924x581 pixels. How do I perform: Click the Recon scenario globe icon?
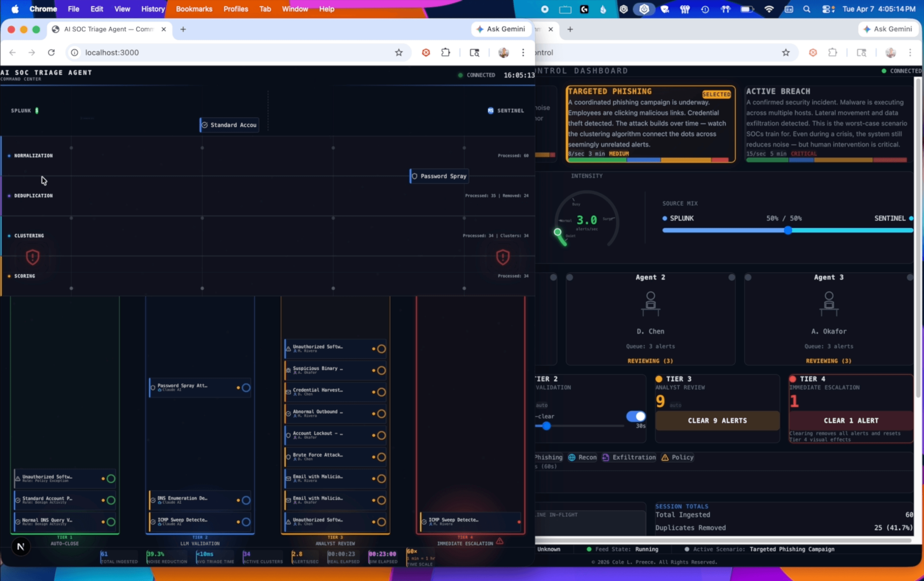point(572,457)
